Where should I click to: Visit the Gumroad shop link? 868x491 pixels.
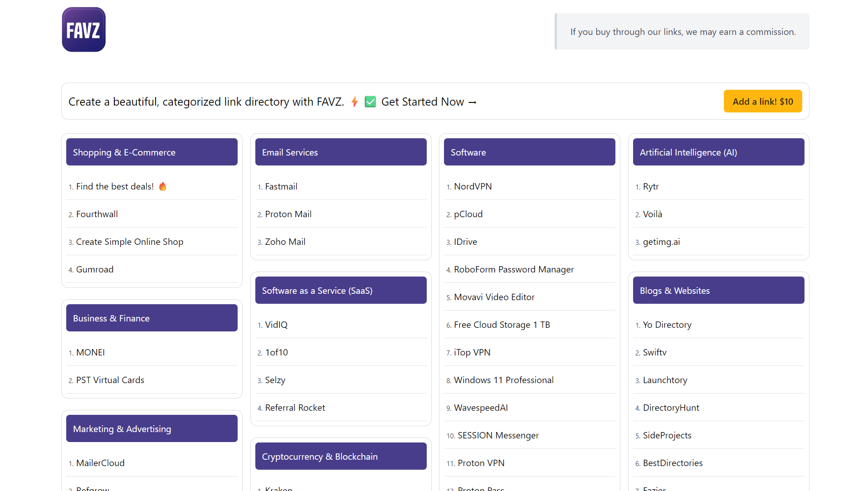[95, 270]
